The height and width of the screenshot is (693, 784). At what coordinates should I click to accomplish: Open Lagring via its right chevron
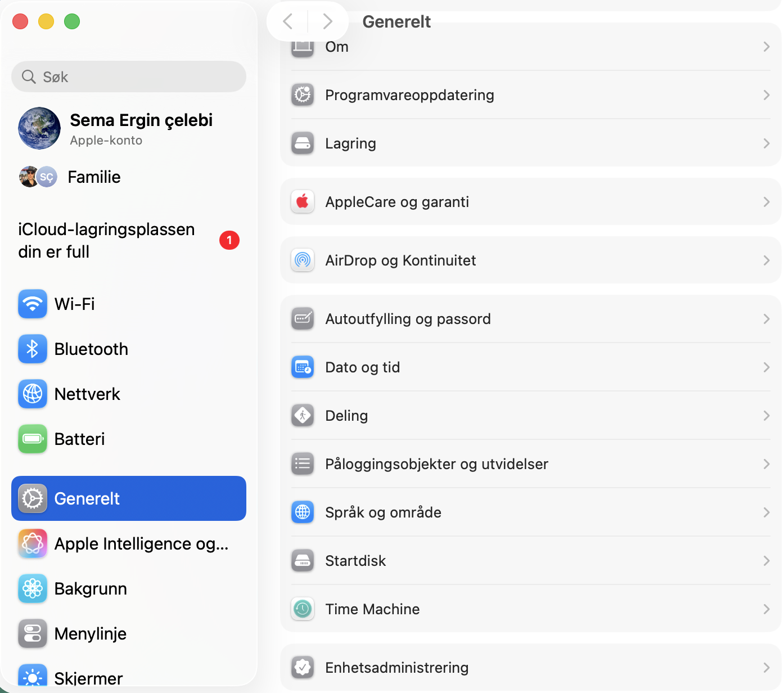coord(766,143)
